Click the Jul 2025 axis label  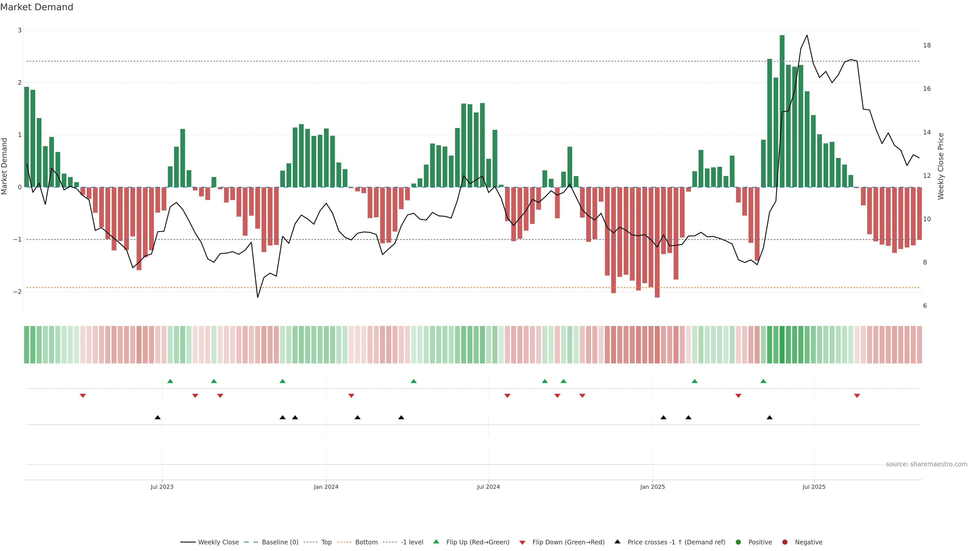tap(814, 487)
